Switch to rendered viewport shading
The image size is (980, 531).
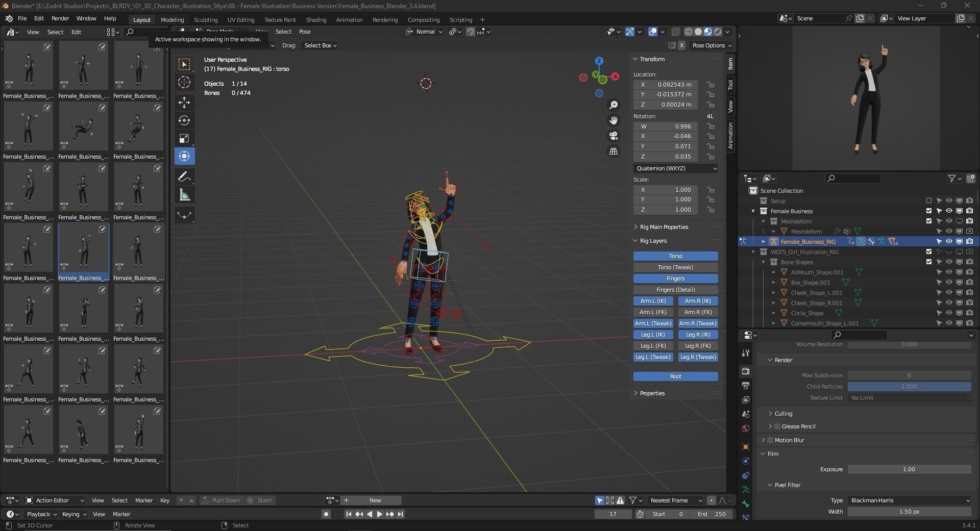(x=718, y=32)
